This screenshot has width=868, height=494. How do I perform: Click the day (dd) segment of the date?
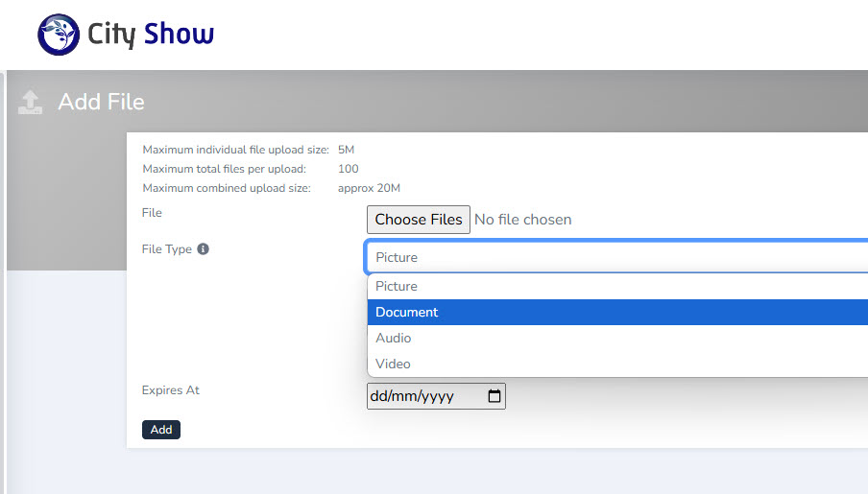378,396
